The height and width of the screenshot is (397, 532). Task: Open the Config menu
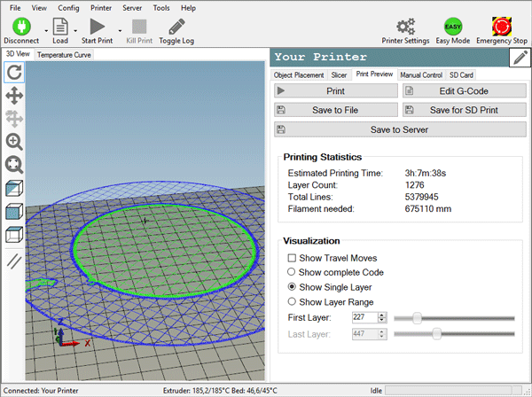[68, 8]
